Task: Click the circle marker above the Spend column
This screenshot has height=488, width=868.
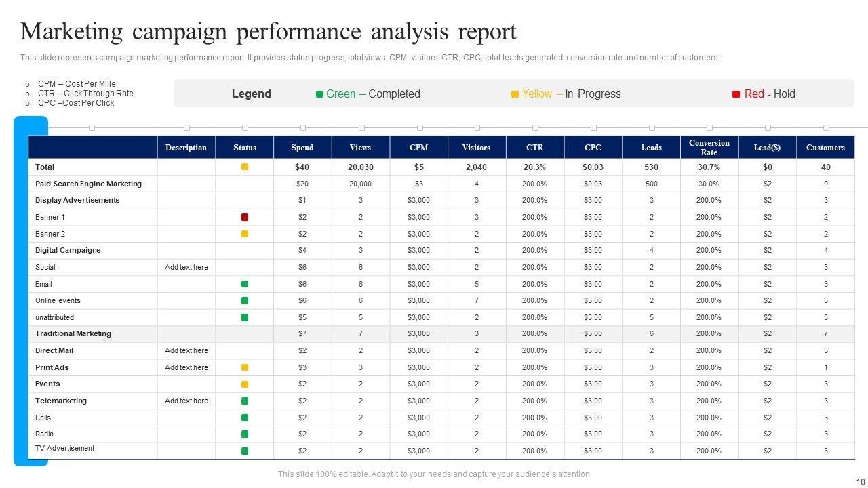Action: (x=303, y=127)
